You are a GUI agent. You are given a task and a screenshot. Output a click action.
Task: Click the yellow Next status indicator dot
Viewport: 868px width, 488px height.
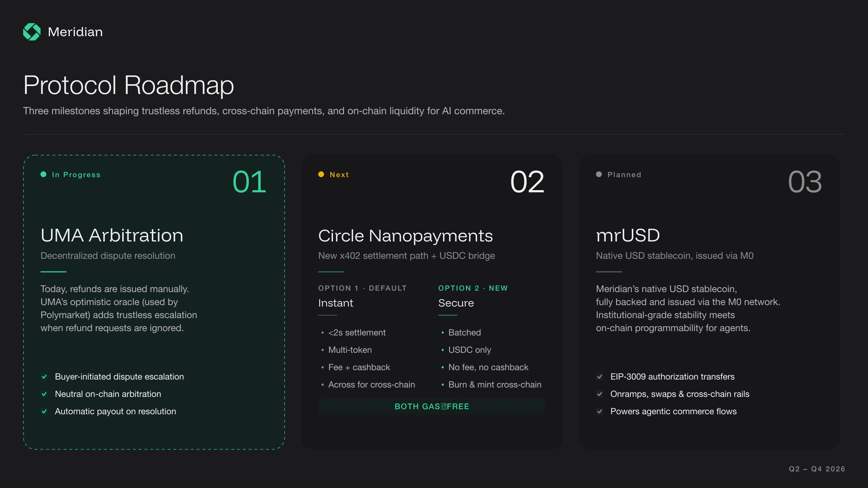point(321,175)
